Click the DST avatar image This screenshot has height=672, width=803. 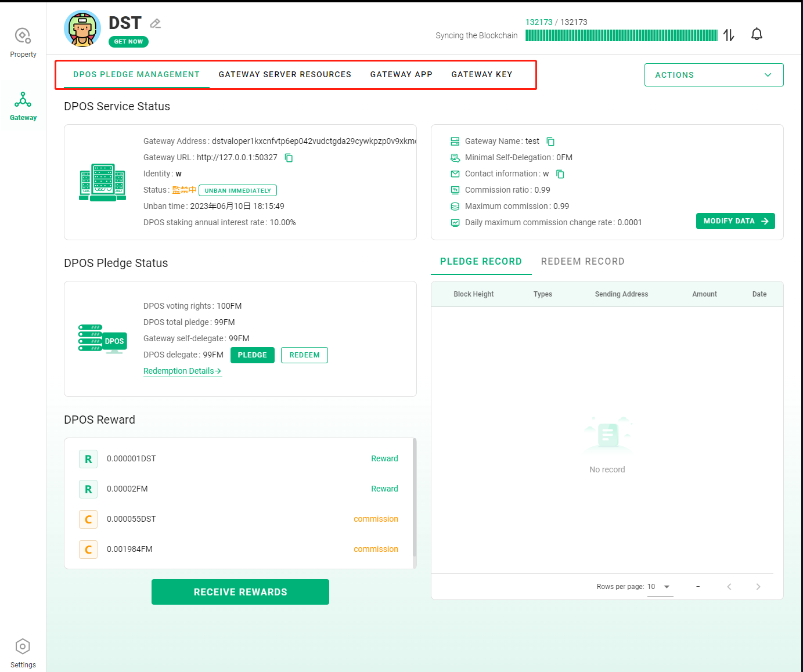[82, 28]
